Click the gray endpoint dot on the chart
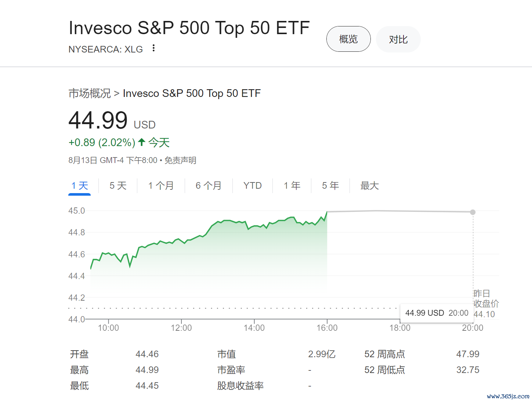The image size is (532, 402). click(473, 212)
